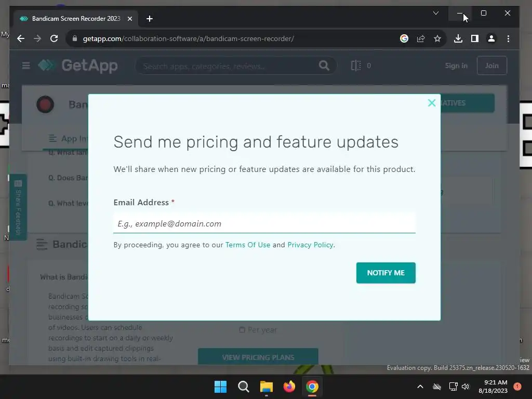Click the App Info tab behind modal
532x399 pixels.
click(68, 138)
